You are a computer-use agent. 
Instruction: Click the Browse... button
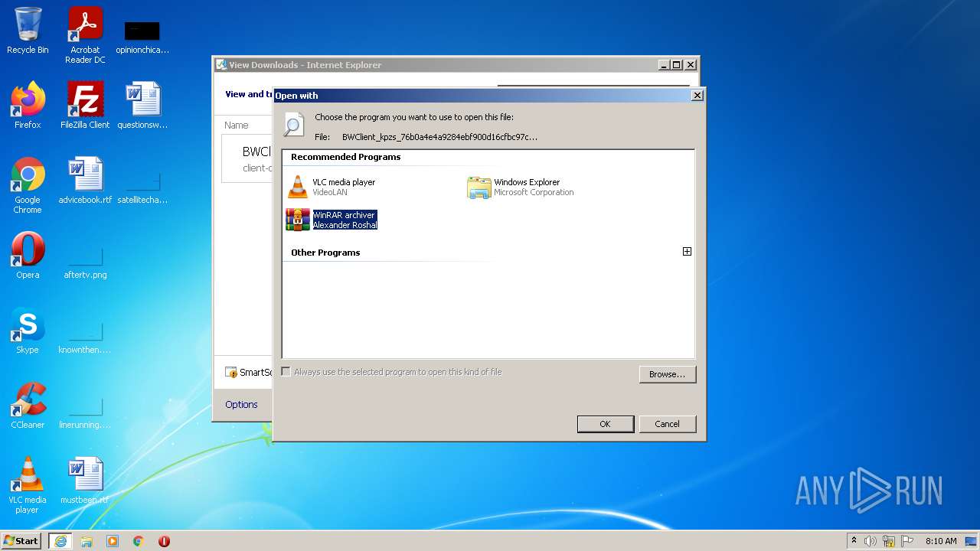coord(667,374)
